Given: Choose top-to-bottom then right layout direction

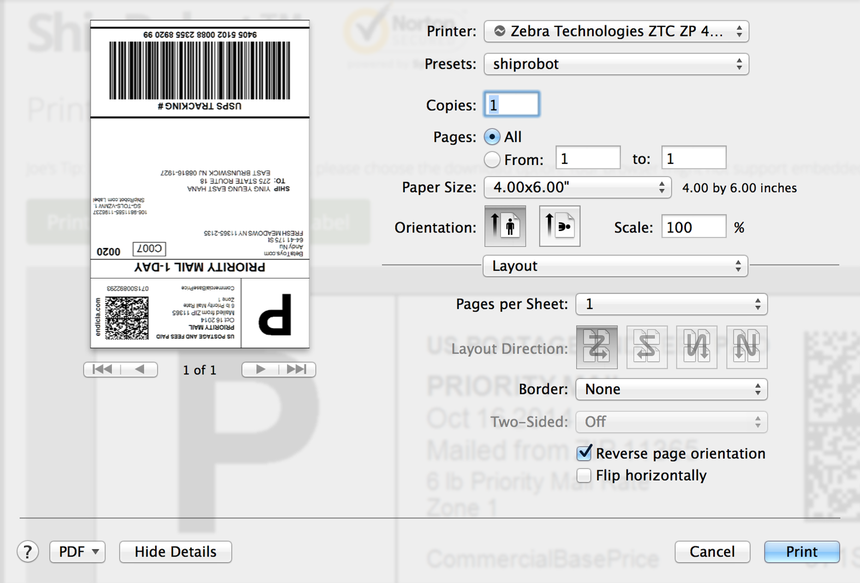Looking at the screenshot, I should (x=697, y=348).
